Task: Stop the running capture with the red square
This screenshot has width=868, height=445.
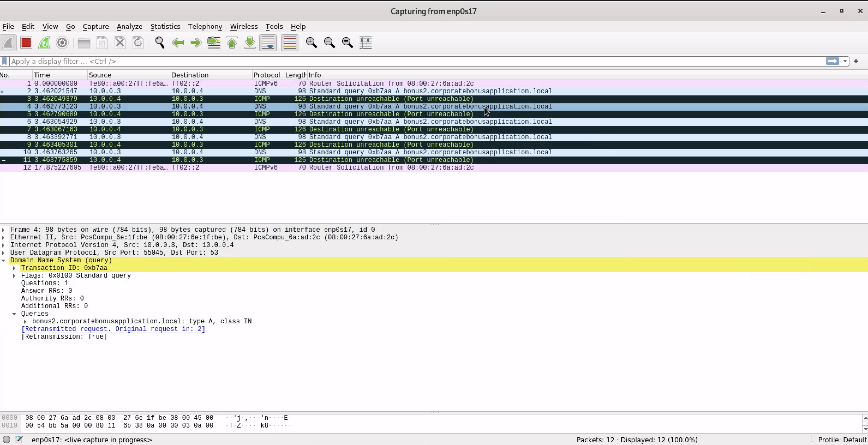Action: pyautogui.click(x=26, y=43)
